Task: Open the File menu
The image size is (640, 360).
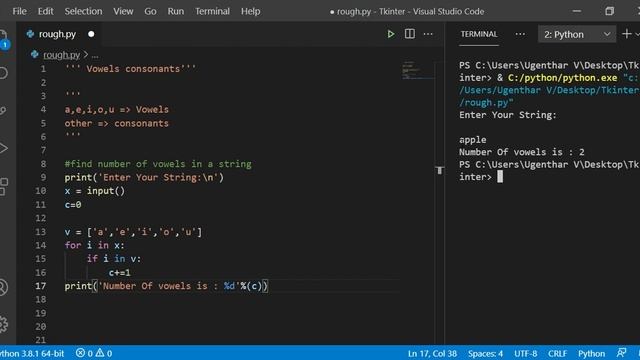Action: 19,11
